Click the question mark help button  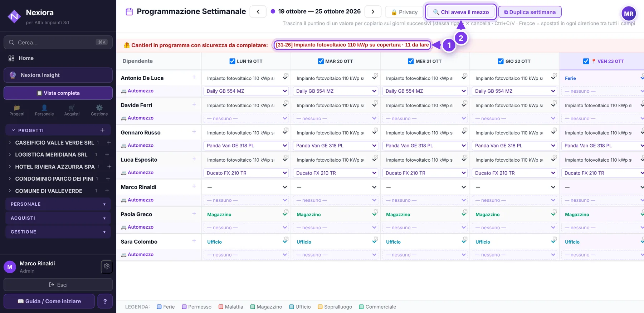(105, 301)
